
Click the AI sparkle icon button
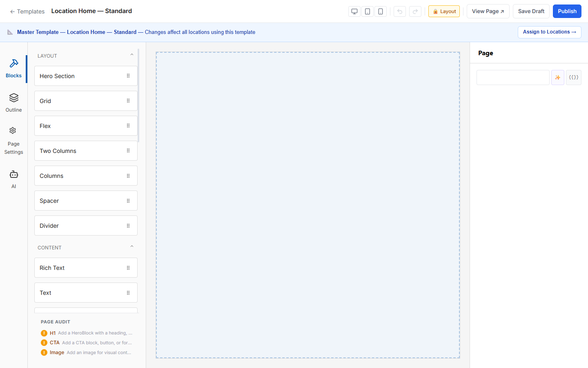pyautogui.click(x=558, y=77)
